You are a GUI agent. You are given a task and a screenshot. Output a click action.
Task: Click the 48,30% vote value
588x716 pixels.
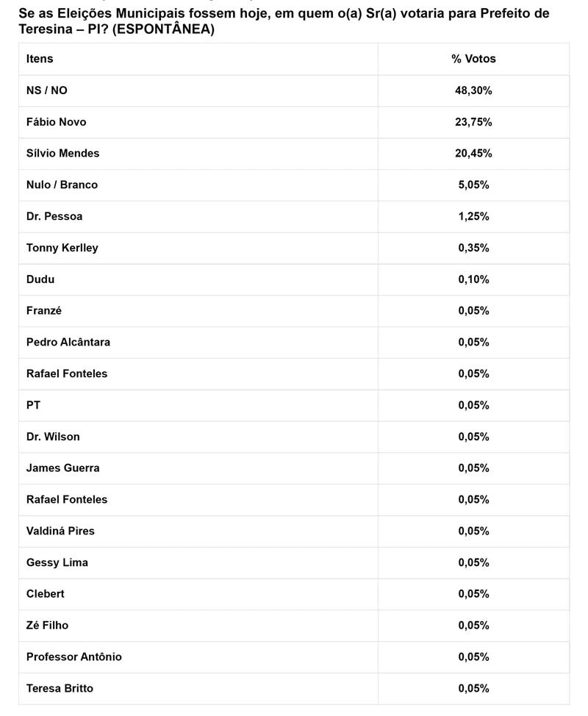473,90
